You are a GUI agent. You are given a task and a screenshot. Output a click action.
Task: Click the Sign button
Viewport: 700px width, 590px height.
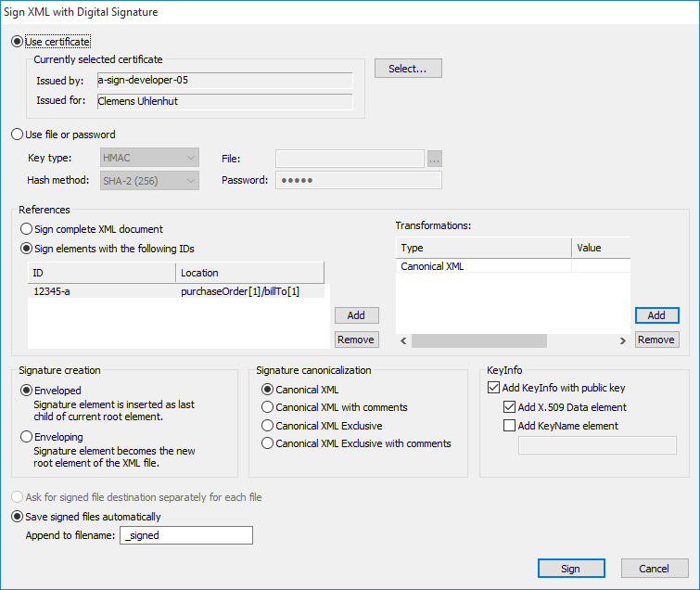pyautogui.click(x=571, y=569)
